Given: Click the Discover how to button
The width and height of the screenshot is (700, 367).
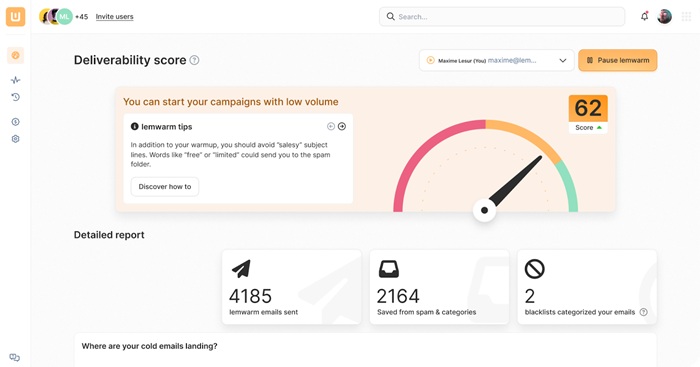Looking at the screenshot, I should (x=165, y=187).
